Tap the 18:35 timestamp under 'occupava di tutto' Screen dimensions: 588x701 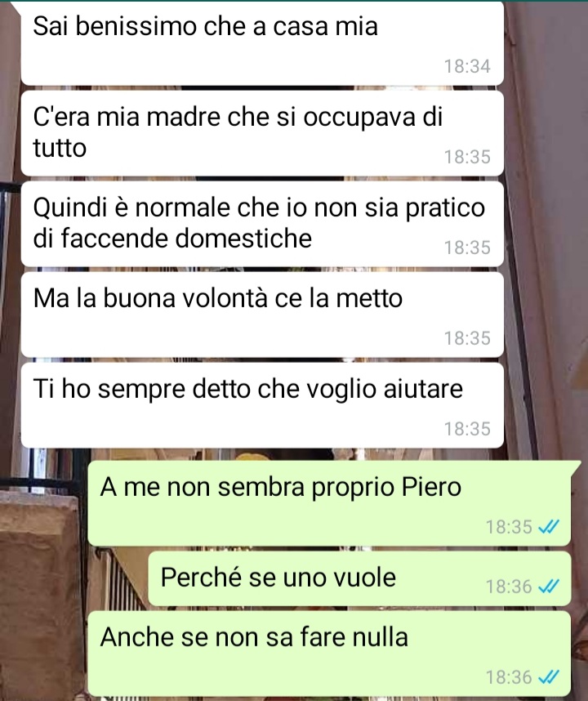click(467, 158)
